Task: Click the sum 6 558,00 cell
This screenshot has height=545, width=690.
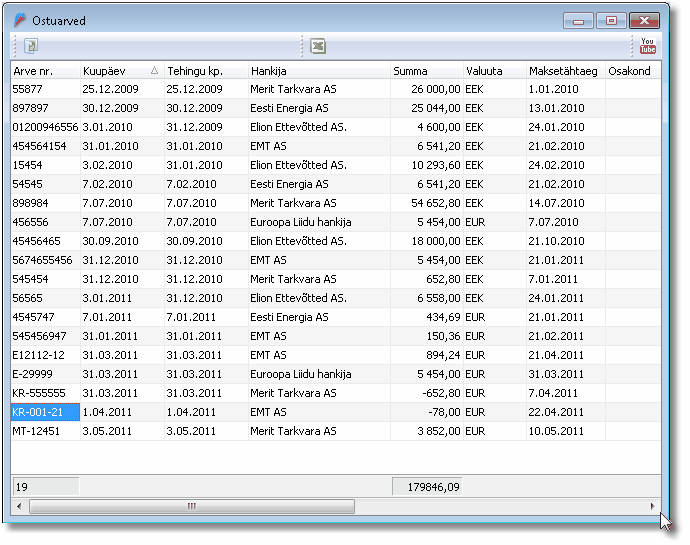Action: [427, 298]
